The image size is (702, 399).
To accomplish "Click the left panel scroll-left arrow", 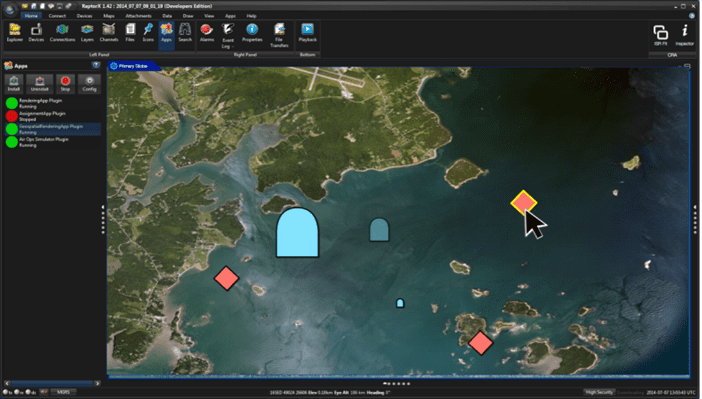I will [x=7, y=383].
